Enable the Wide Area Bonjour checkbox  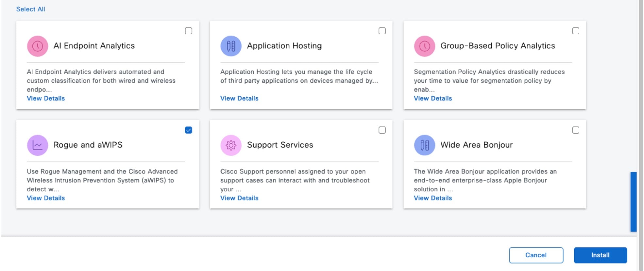[575, 130]
